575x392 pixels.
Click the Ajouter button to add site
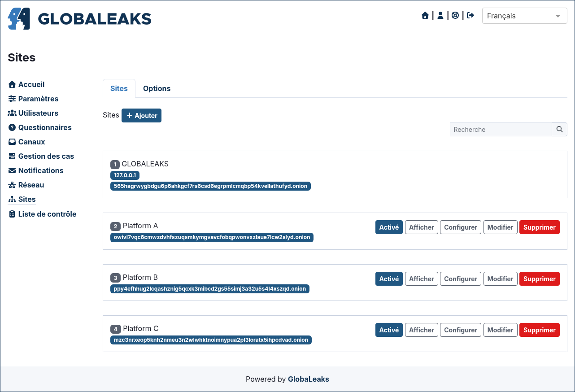pos(141,115)
